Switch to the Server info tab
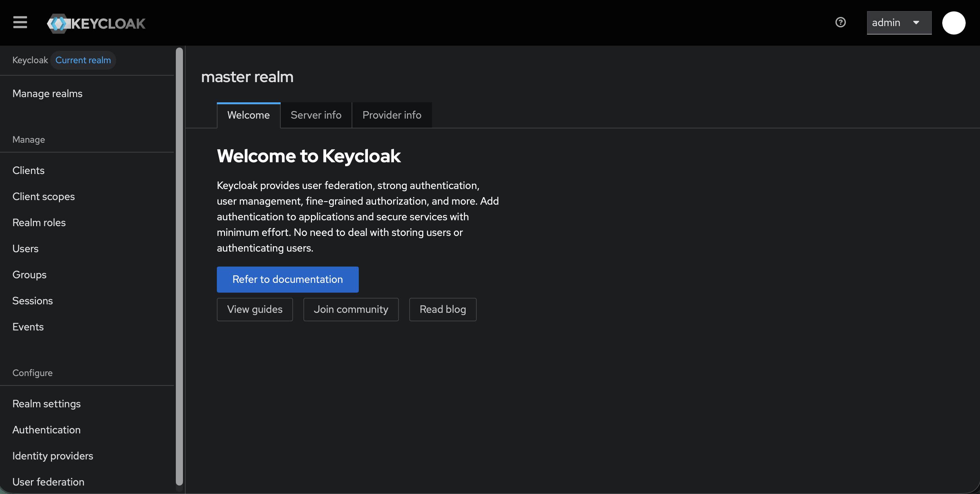Viewport: 980px width, 494px height. [316, 115]
